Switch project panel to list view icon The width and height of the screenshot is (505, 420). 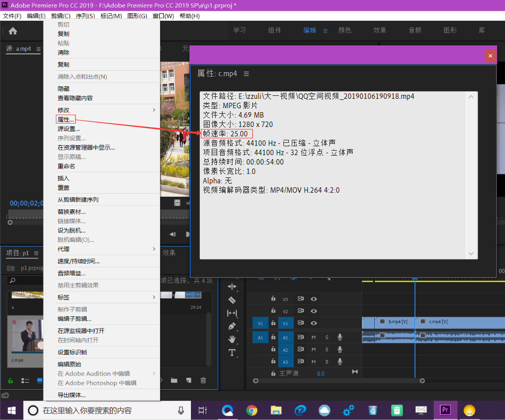(x=25, y=381)
